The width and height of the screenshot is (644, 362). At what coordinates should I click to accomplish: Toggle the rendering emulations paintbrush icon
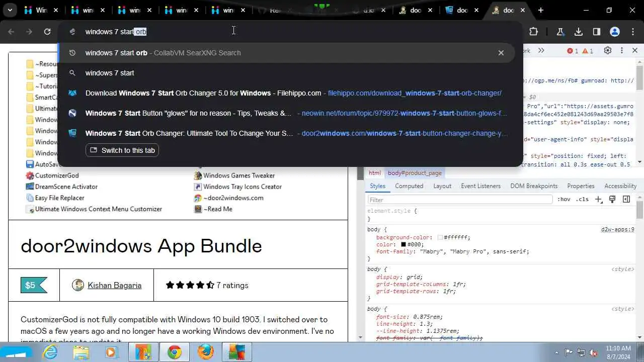(x=612, y=200)
